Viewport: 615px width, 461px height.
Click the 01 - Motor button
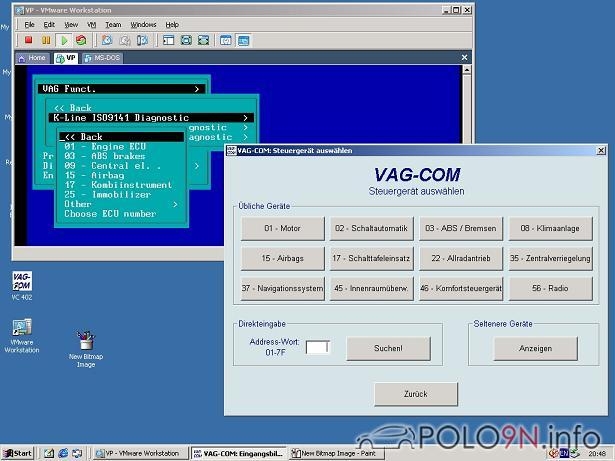tap(282, 228)
